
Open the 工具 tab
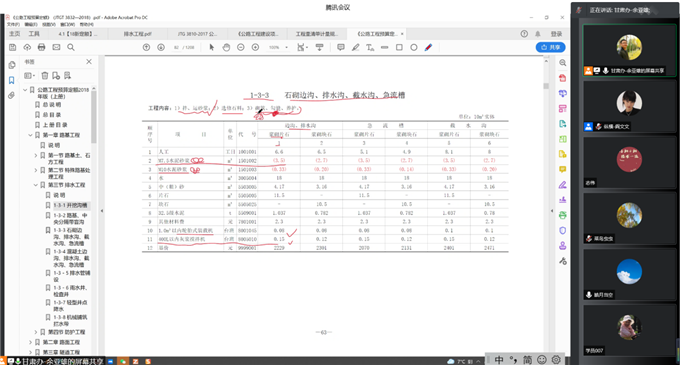34,34
